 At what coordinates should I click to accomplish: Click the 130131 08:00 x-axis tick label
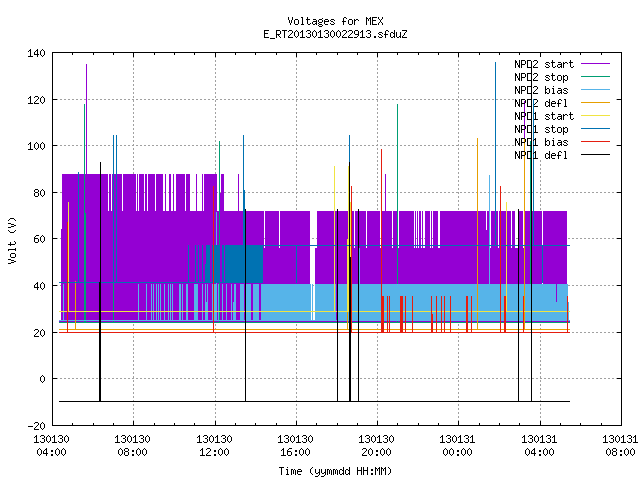620,446
